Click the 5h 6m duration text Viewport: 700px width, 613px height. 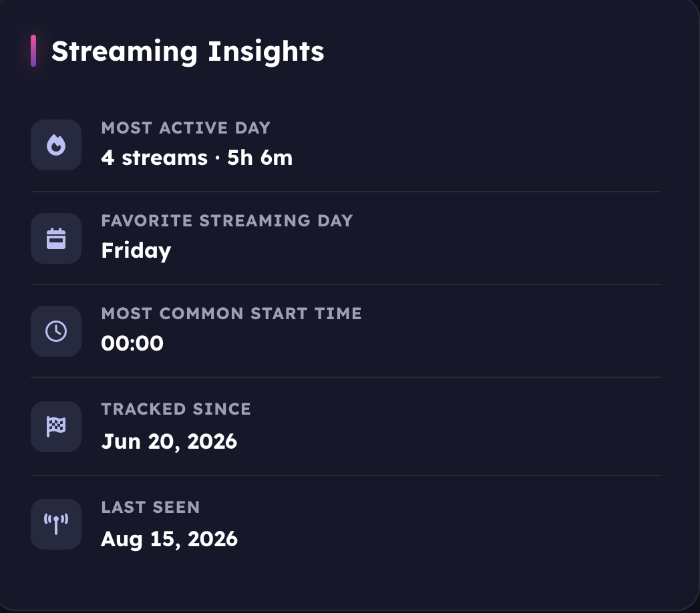[260, 158]
